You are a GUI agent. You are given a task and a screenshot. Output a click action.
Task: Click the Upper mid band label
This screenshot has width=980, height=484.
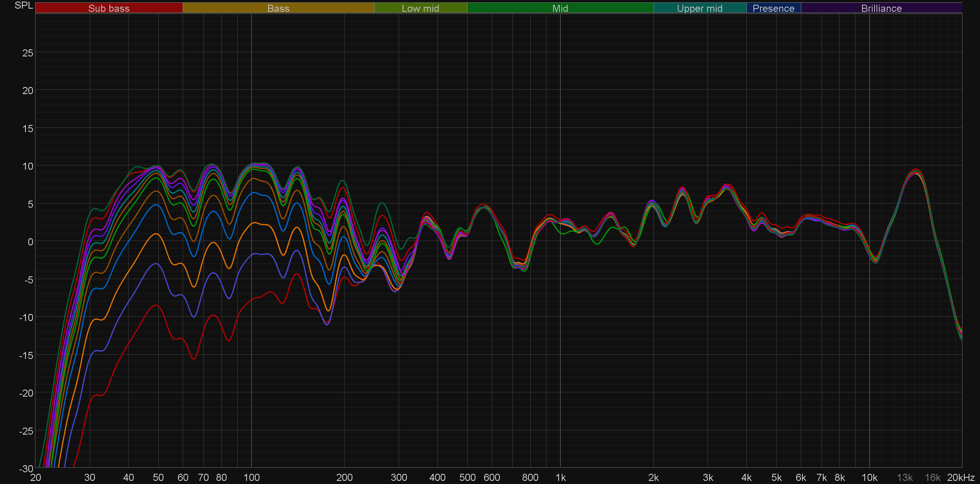pyautogui.click(x=699, y=8)
